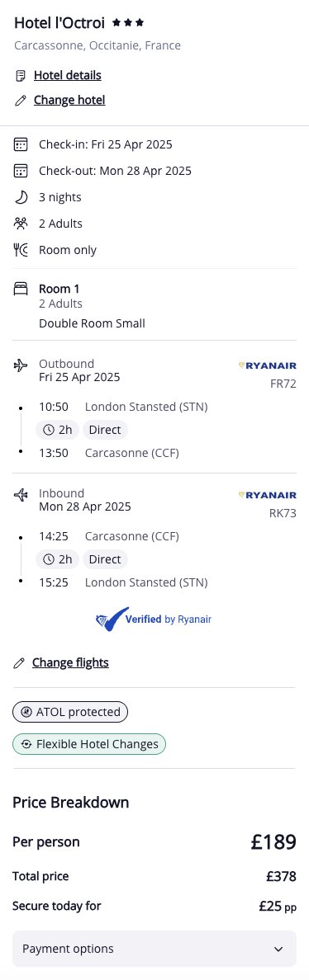Click the hotel details document icon

pos(21,76)
